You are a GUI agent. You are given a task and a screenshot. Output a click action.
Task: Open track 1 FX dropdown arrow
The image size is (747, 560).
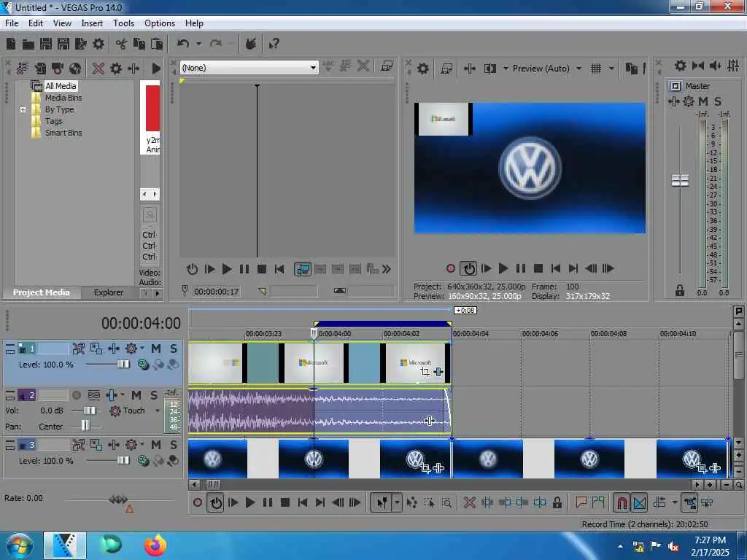tap(142, 349)
